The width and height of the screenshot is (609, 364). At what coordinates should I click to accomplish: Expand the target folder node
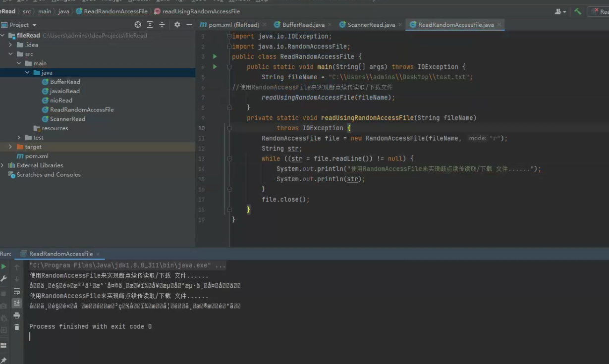pyautogui.click(x=10, y=147)
